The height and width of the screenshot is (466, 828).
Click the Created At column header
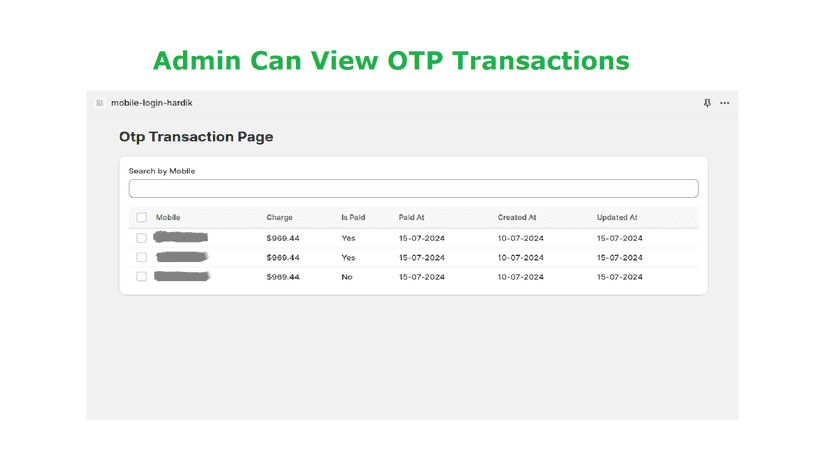click(517, 218)
